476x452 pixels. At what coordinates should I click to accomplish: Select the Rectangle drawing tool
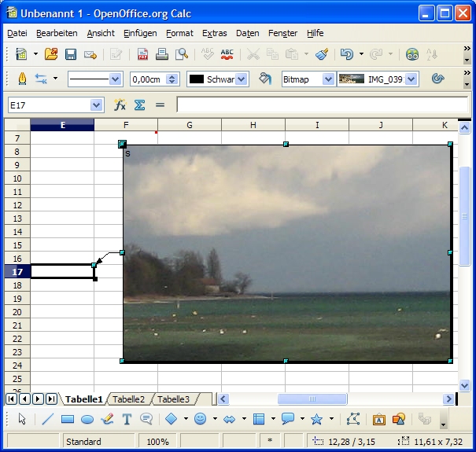(68, 419)
